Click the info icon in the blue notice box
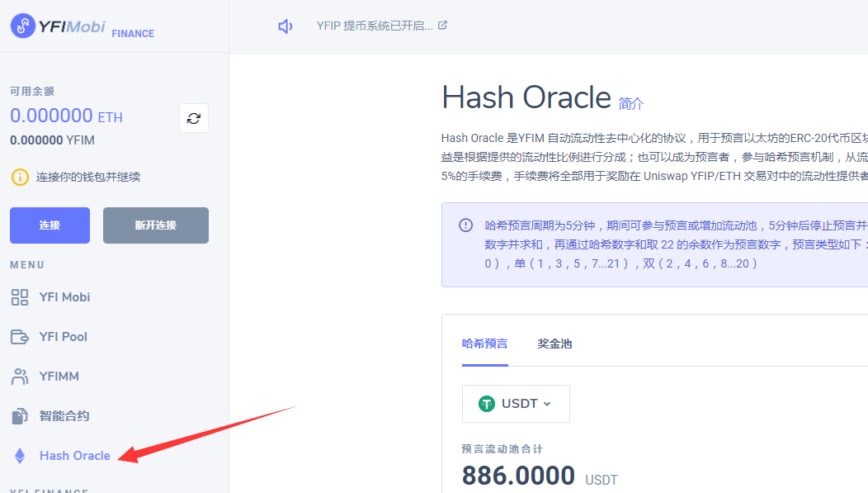 pyautogui.click(x=465, y=225)
